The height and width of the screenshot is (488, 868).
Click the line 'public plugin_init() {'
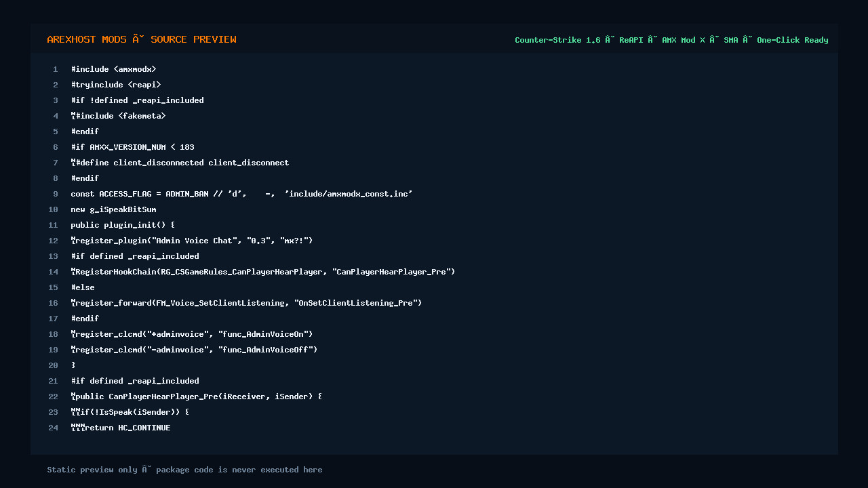(123, 225)
